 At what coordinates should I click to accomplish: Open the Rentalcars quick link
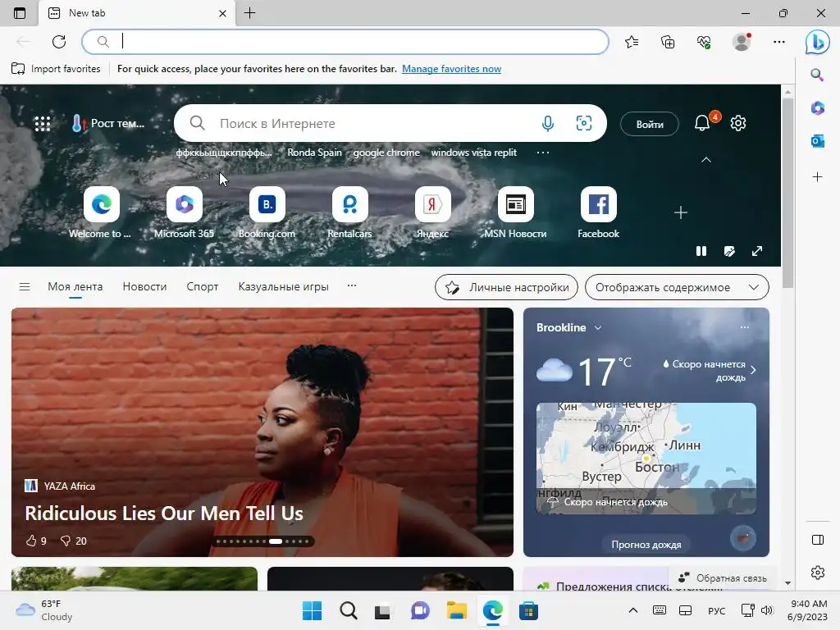pos(349,212)
